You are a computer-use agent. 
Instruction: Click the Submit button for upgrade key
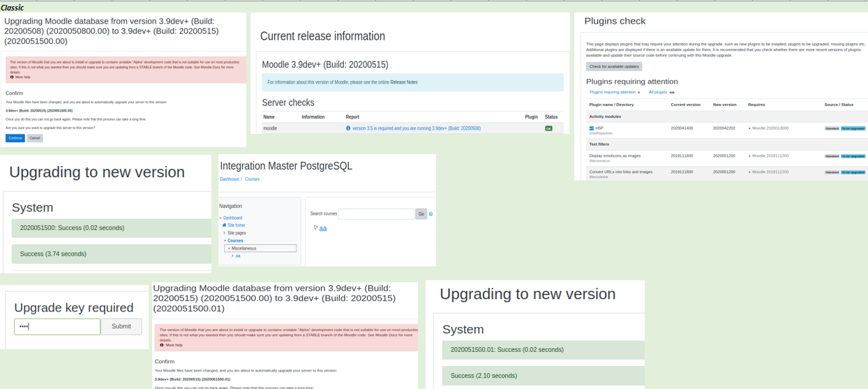pos(121,326)
